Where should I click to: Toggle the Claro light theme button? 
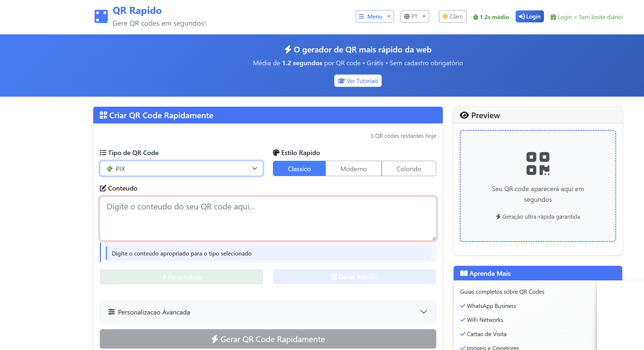pyautogui.click(x=453, y=17)
